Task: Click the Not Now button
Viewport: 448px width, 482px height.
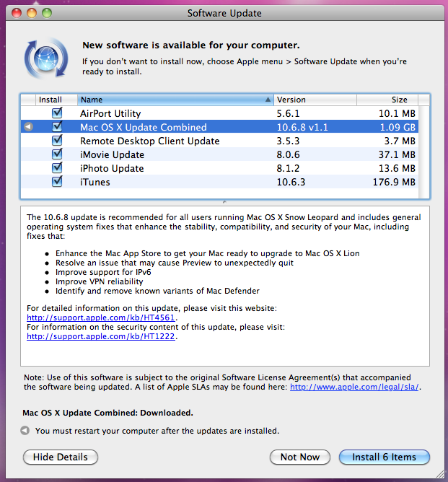Action: click(x=300, y=457)
